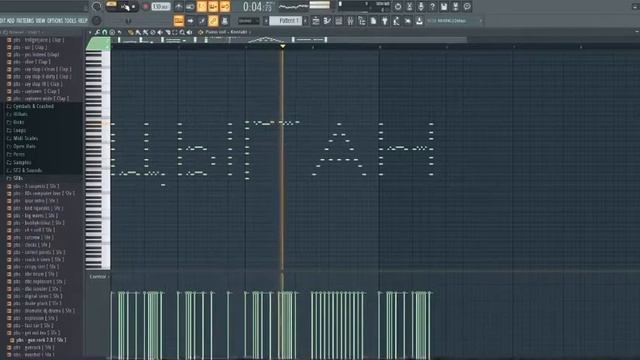This screenshot has width=640, height=360.
Task: Click the Play button in the transport
Action: tap(125, 7)
